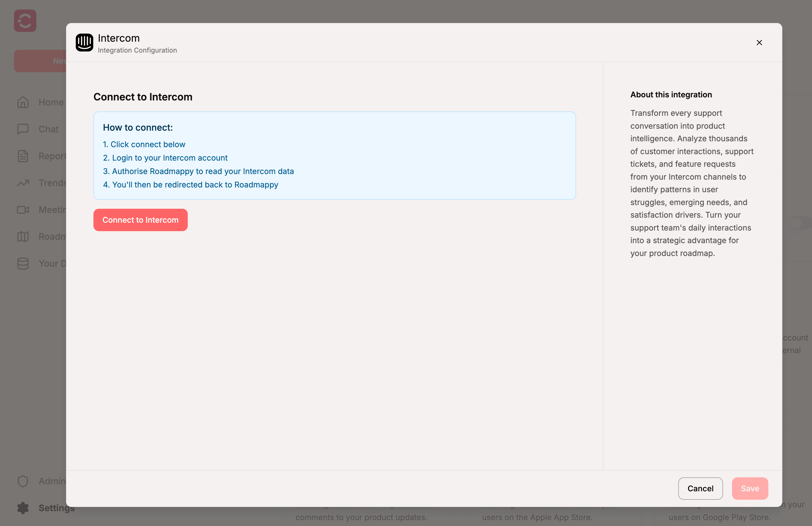
Task: Open the Reports document icon
Action: [23, 156]
